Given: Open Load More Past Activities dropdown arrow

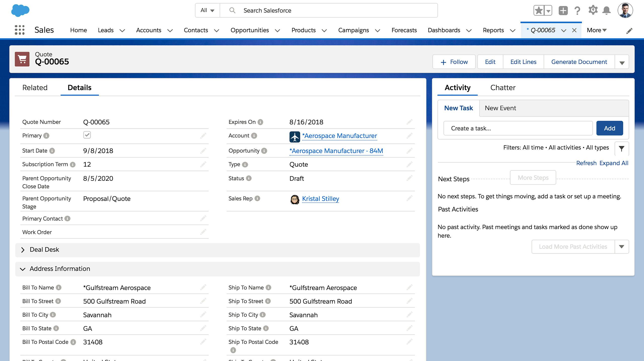Looking at the screenshot, I should (622, 247).
